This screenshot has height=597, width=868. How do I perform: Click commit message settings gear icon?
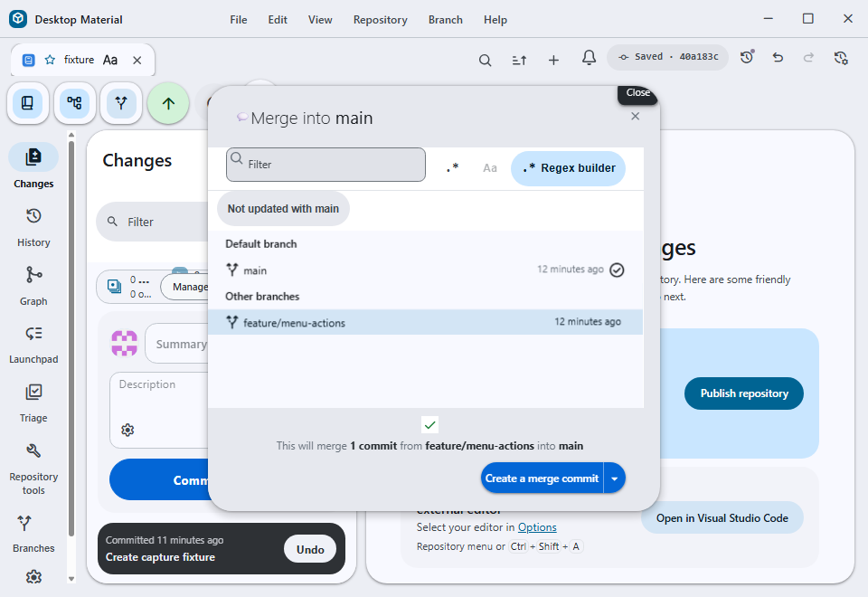pyautogui.click(x=127, y=430)
